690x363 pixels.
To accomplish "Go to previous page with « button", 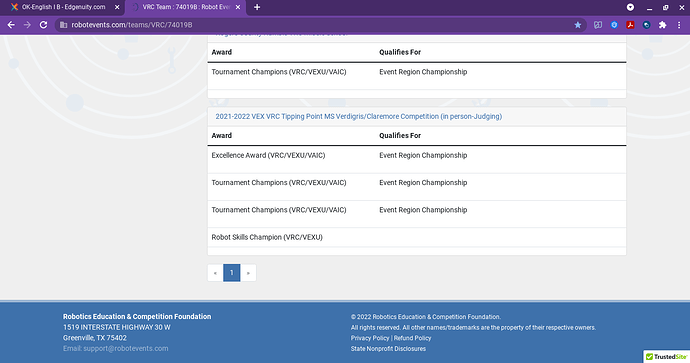I will pos(215,273).
